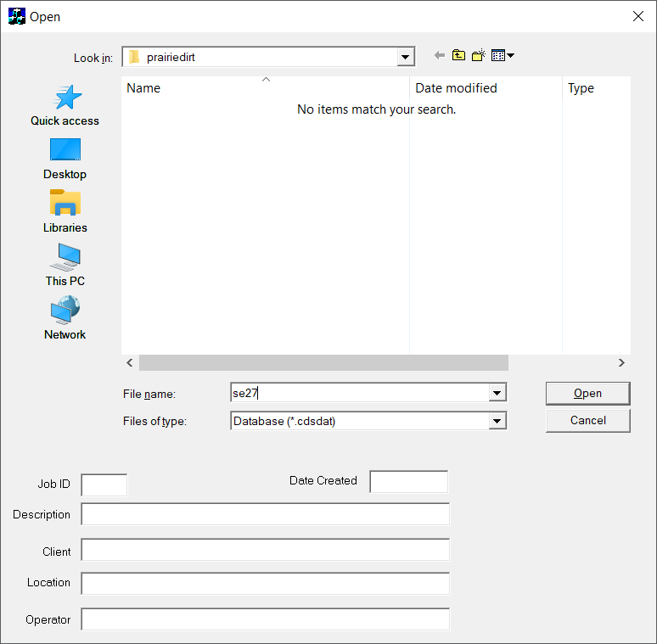This screenshot has width=657, height=644.
Task: Click the back arrow navigation icon
Action: click(439, 56)
